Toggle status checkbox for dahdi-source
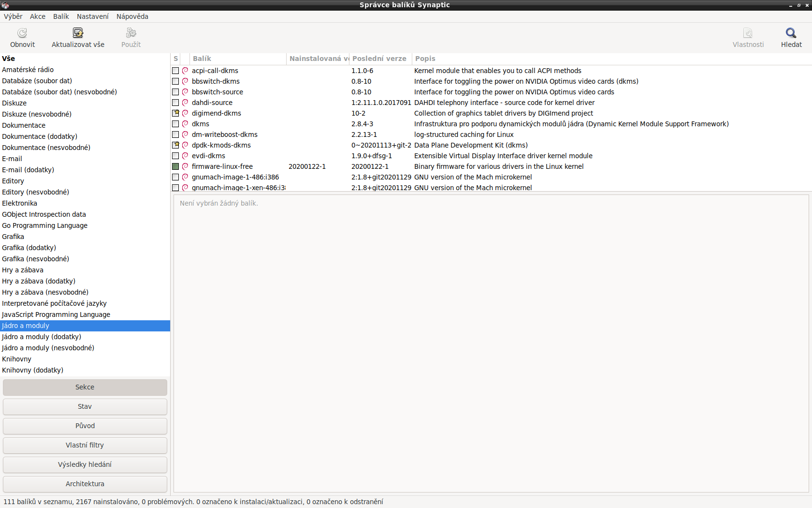This screenshot has height=508, width=812. point(175,103)
